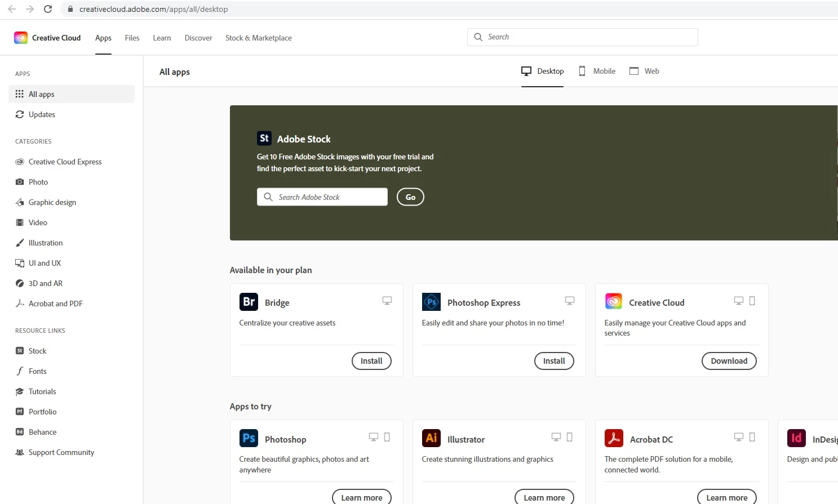Click the Go button in Adobe Stock banner
The height and width of the screenshot is (504, 838).
click(410, 197)
